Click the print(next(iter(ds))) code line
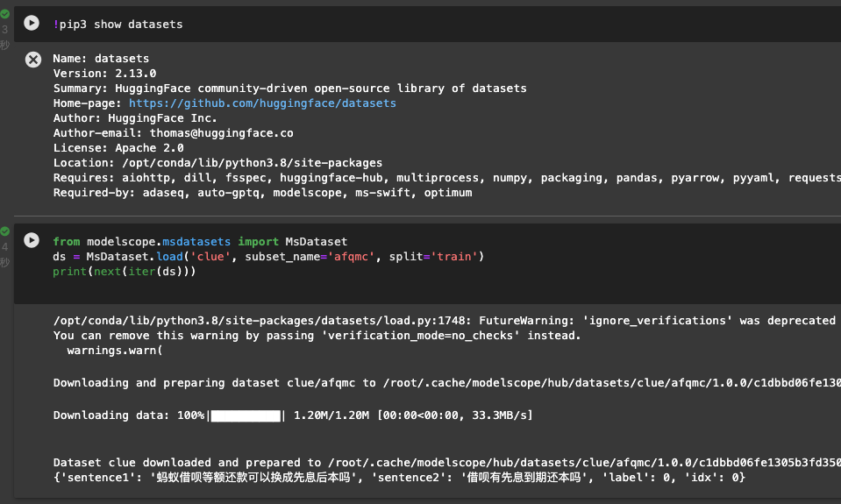Screen dimensions: 841x504 (124, 271)
